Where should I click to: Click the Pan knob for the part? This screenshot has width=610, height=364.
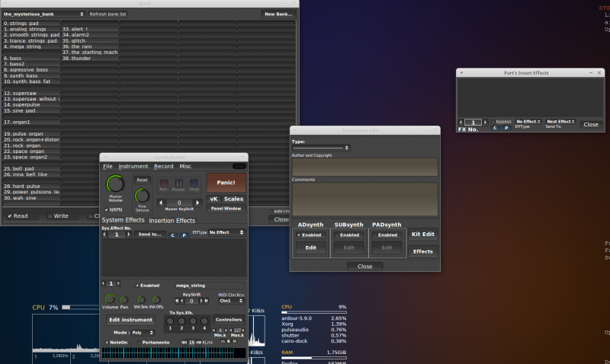124,299
